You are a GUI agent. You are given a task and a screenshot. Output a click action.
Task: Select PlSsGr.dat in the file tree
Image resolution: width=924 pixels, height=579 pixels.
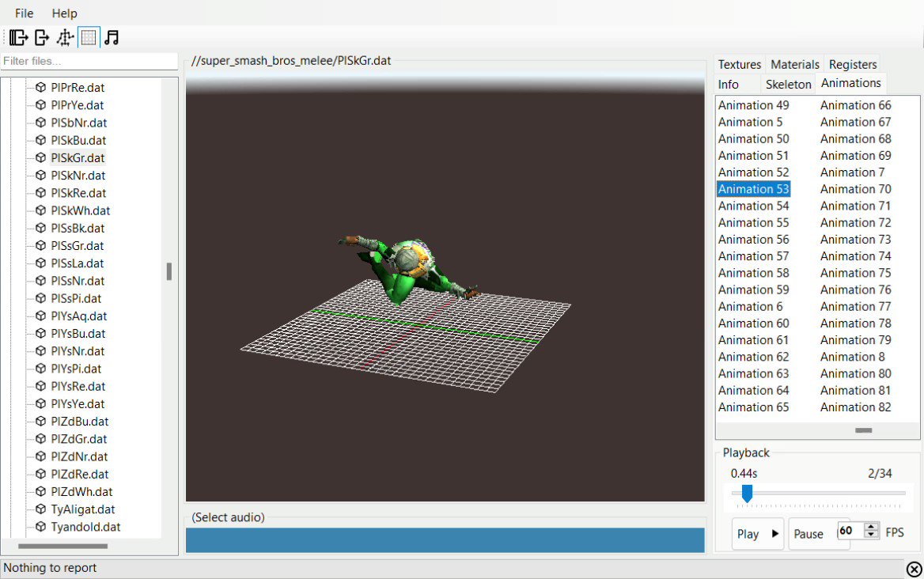pyautogui.click(x=78, y=246)
